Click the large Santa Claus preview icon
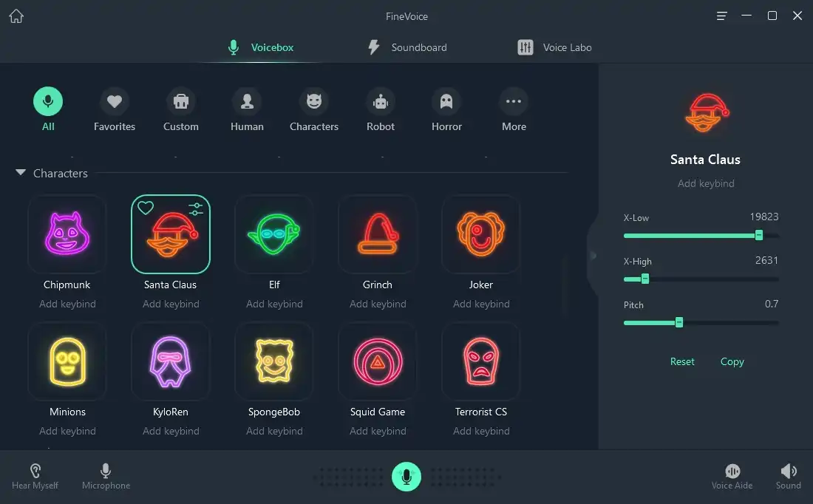Image resolution: width=813 pixels, height=504 pixels. [706, 113]
